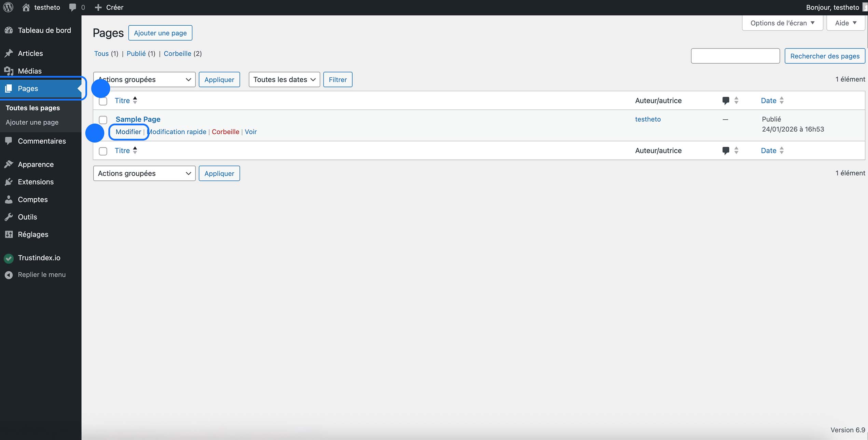Expand the Options de l'écran panel
Screen dimensions: 868x440
[x=782, y=23]
